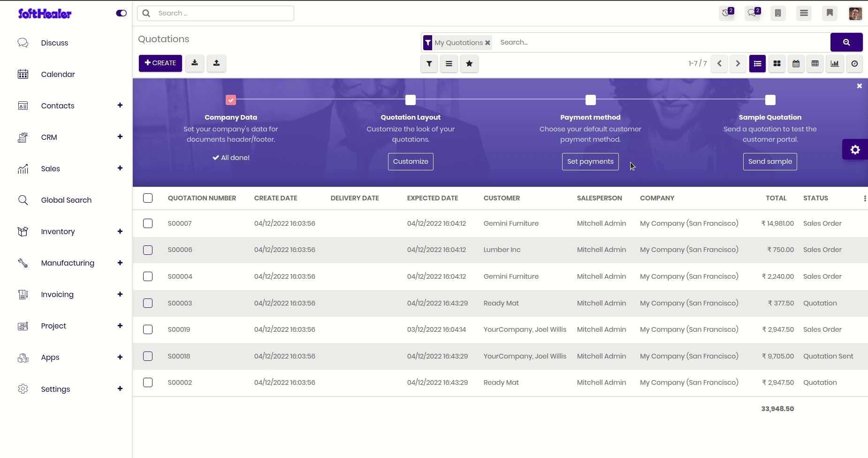Remove the My Quotations filter facet
Screen dimensions: 868x458
tap(488, 43)
